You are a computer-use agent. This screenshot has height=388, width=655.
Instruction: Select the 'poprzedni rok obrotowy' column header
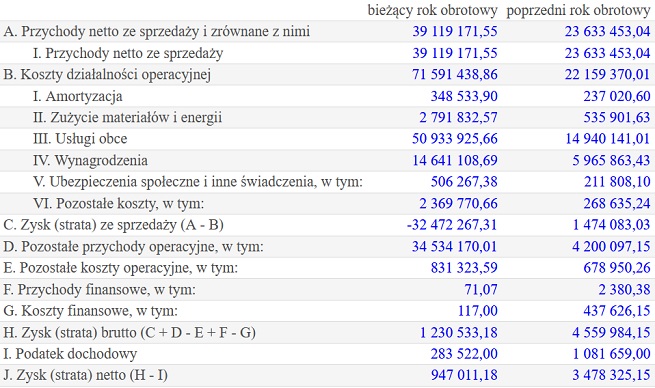click(578, 10)
